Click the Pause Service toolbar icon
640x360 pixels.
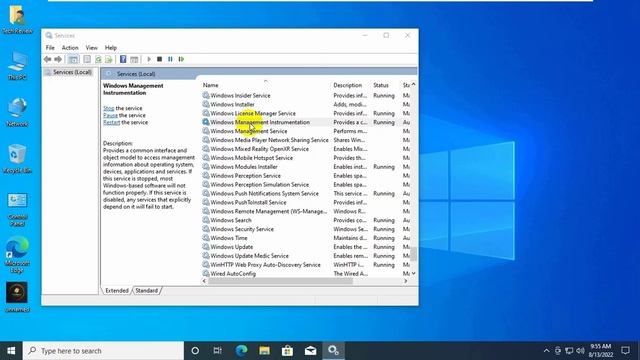pyautogui.click(x=170, y=60)
